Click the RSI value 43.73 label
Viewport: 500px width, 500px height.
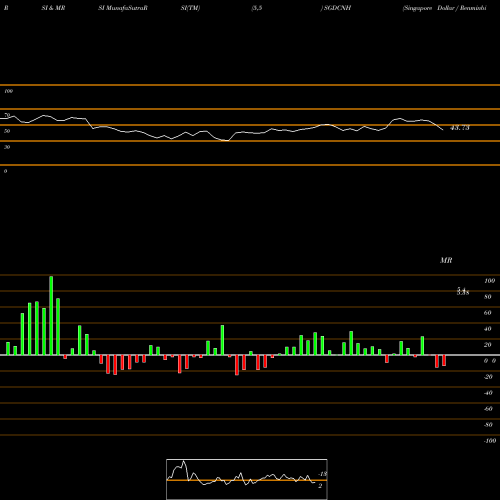click(460, 128)
